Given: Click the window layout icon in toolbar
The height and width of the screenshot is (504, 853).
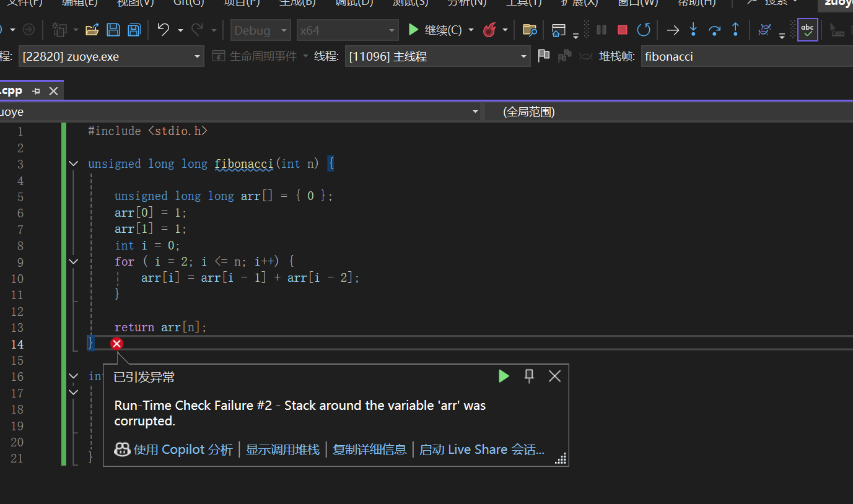Looking at the screenshot, I should click(x=558, y=30).
